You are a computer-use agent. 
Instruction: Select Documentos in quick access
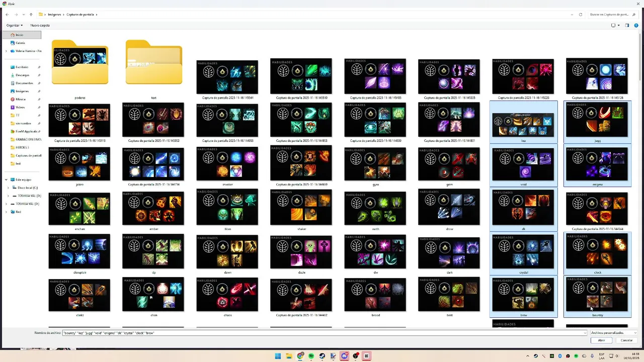24,83
